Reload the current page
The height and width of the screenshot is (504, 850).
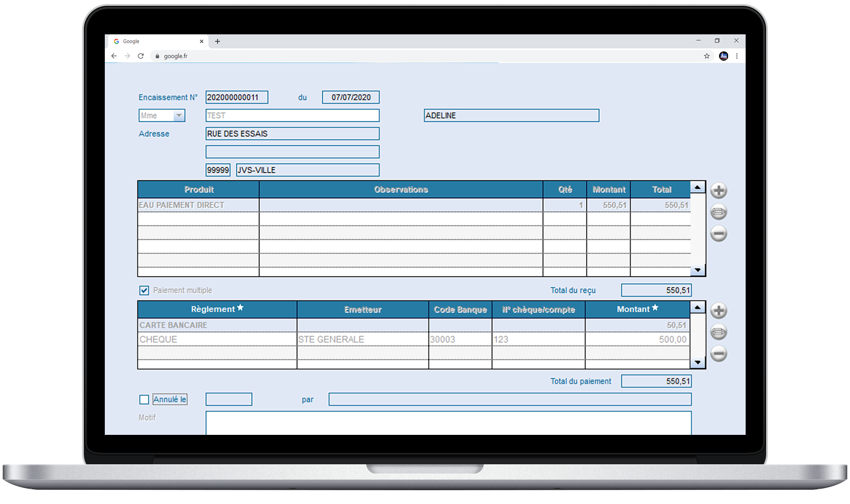tap(141, 56)
